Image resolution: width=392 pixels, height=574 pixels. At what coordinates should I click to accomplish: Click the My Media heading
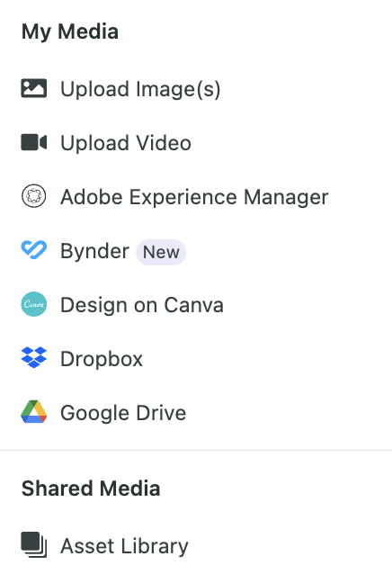[x=70, y=31]
